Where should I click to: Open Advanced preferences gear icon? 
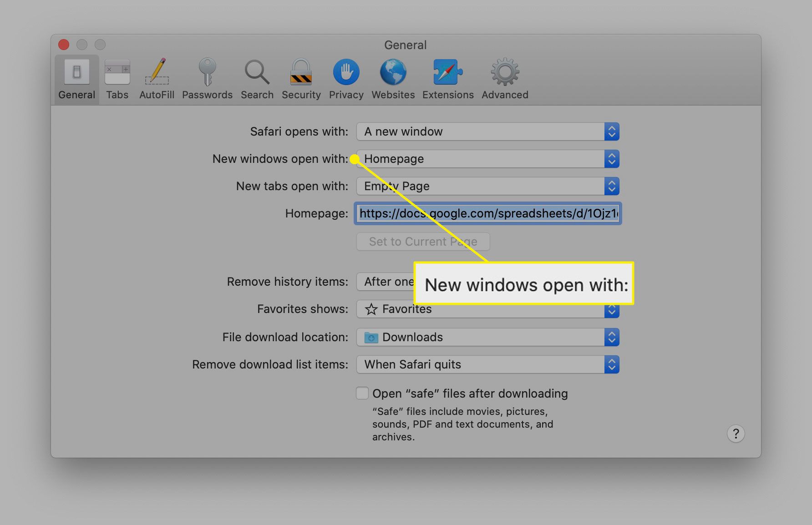[505, 72]
